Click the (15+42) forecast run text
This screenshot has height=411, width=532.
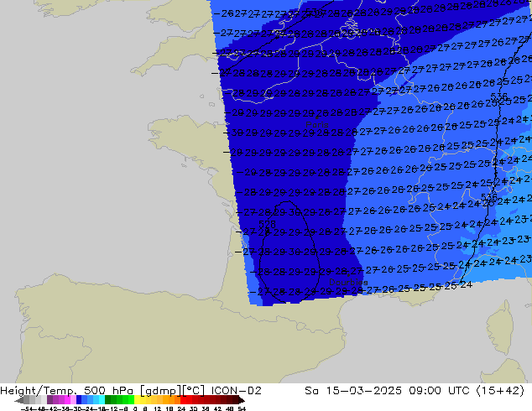tap(500, 391)
